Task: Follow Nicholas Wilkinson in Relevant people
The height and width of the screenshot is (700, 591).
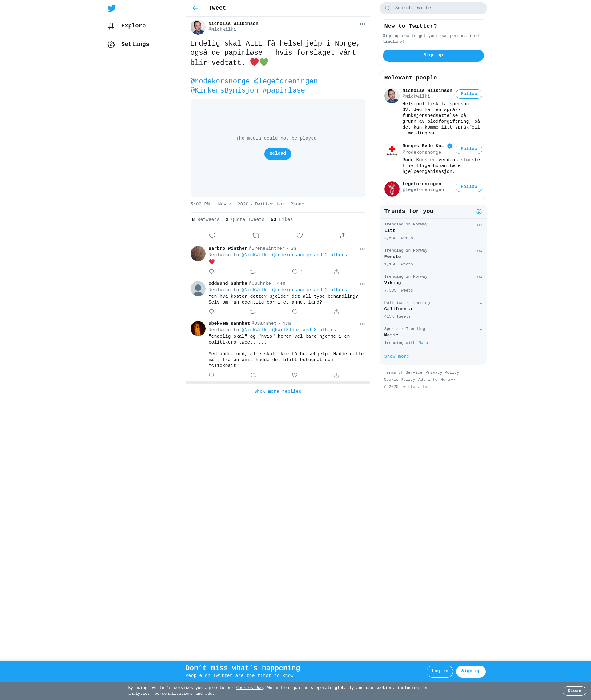Action: point(469,94)
